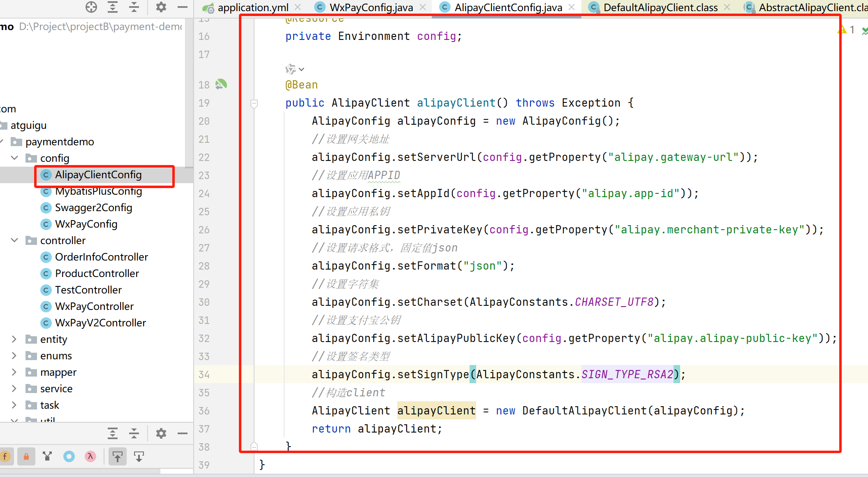Viewport: 868px width, 477px height.
Task: Switch to the WxPayConfig.java tab
Action: tap(371, 7)
